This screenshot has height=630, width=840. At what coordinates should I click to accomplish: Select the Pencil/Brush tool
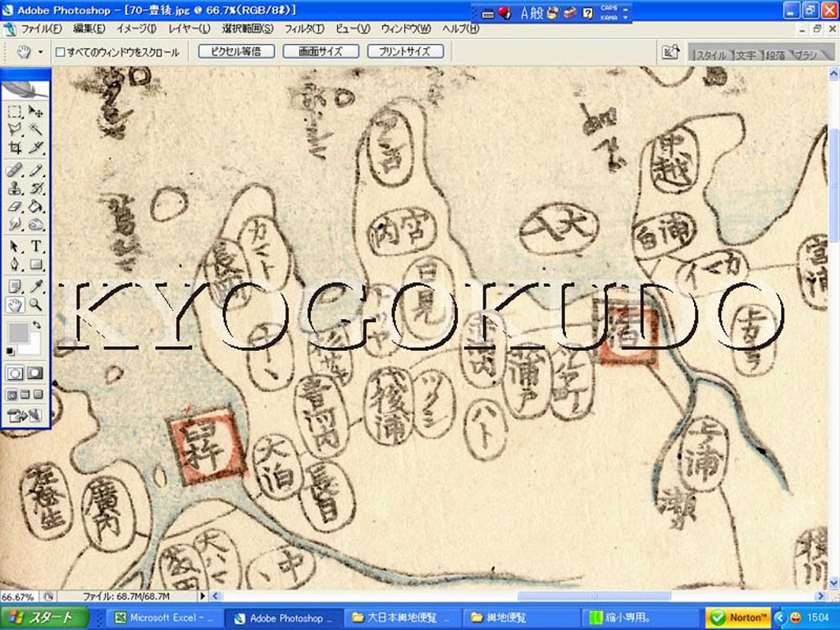[35, 171]
